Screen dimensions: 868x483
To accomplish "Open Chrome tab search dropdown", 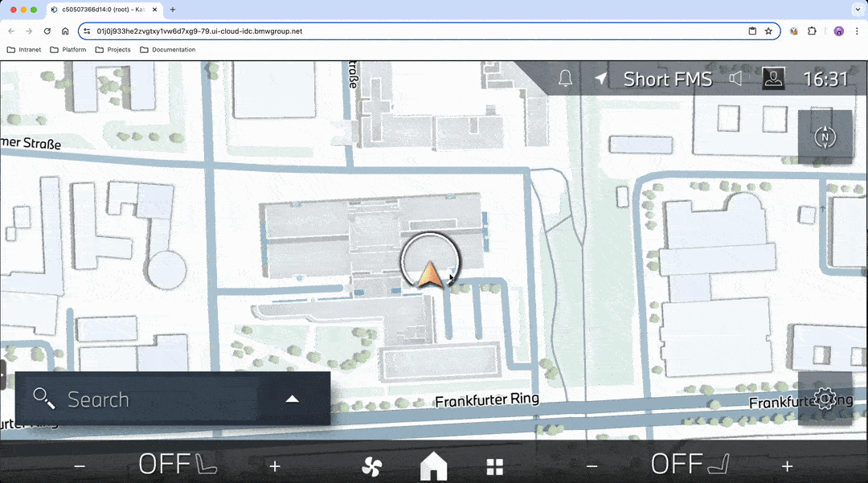I will [857, 10].
